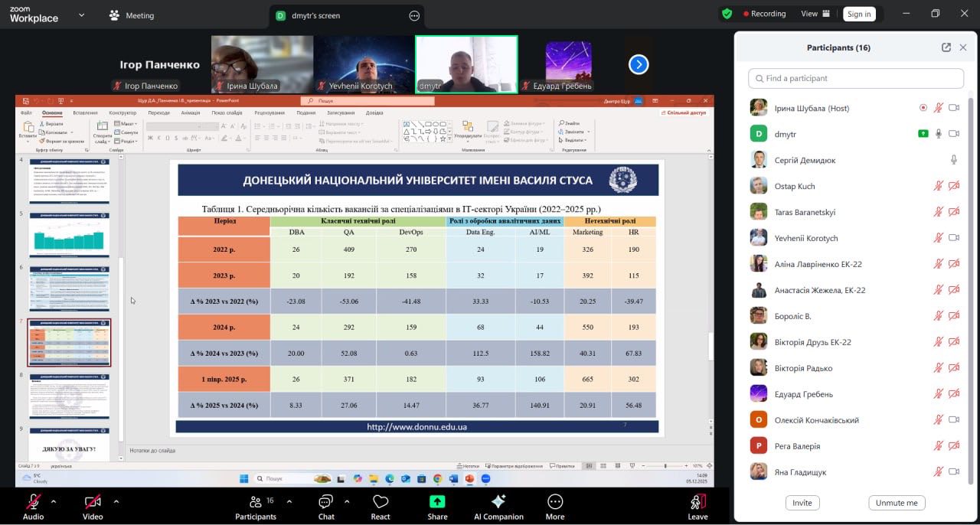
Task: Open the Chat icon in toolbar
Action: 326,502
